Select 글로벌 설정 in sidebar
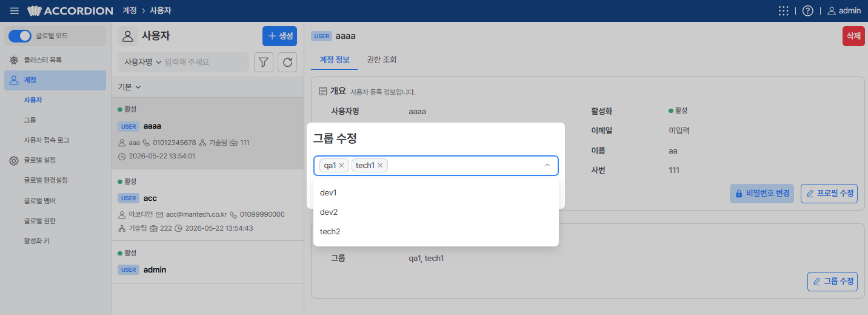The width and height of the screenshot is (868, 315). point(55,160)
